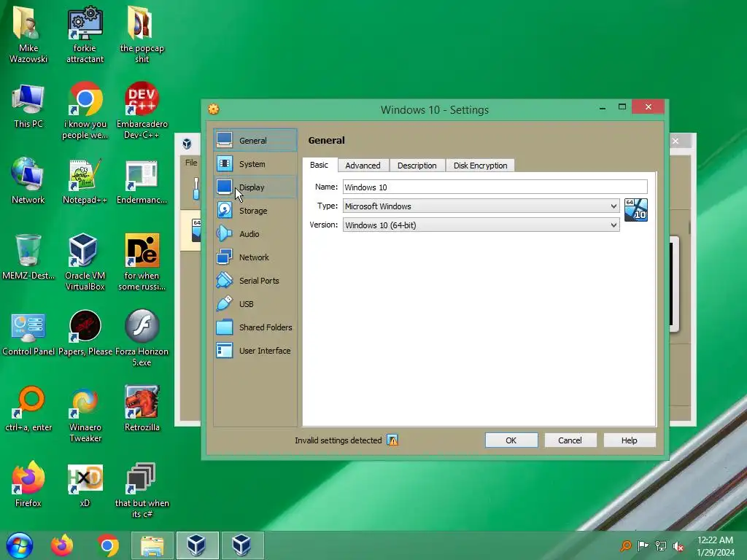Select the Forza Horizon 5.exe Flash icon
The height and width of the screenshot is (560, 747).
click(x=142, y=338)
